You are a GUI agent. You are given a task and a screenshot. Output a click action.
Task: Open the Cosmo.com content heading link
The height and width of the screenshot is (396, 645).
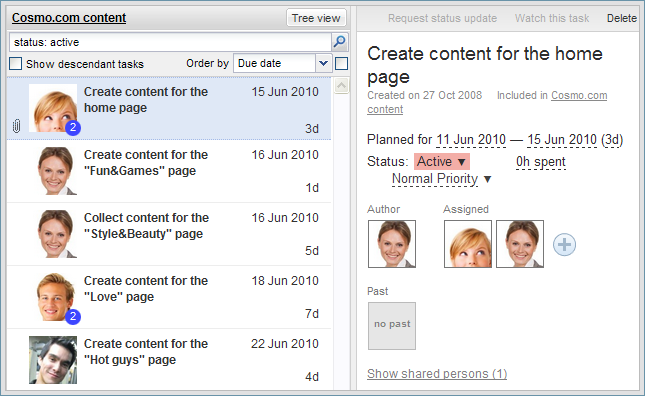tap(69, 18)
